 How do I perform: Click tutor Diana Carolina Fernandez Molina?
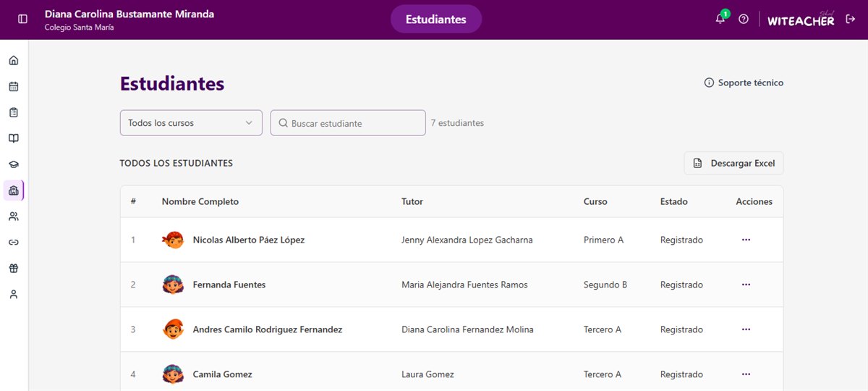[x=467, y=329]
